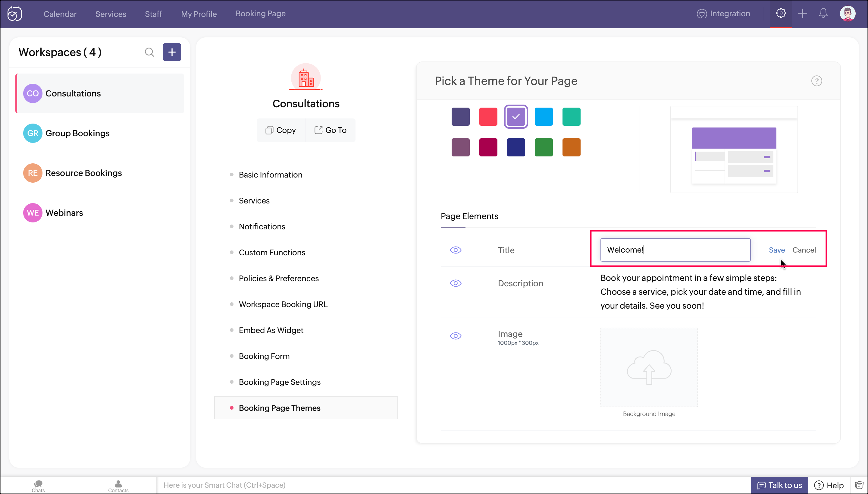The height and width of the screenshot is (494, 868).
Task: Click the notifications bell icon
Action: [x=823, y=14]
